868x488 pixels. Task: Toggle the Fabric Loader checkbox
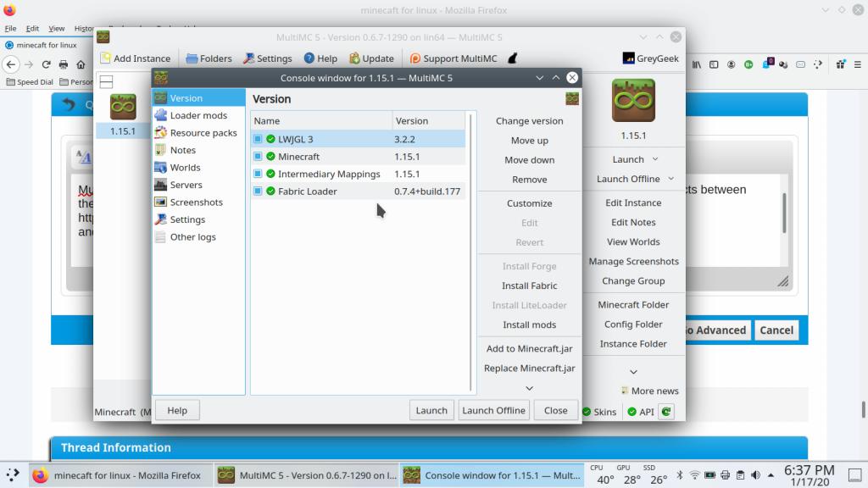pyautogui.click(x=258, y=191)
